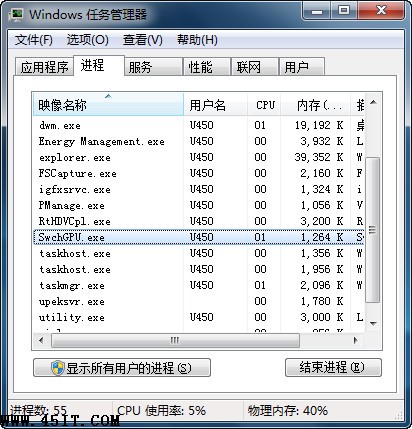Screen dimensions: 412x429
Task: Click horizontal scrollbar left arrow
Action: 41,340
